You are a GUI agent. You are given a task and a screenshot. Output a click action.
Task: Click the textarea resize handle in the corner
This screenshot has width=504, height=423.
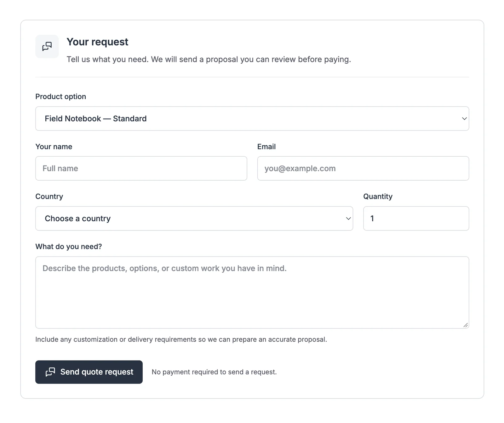pos(466,325)
